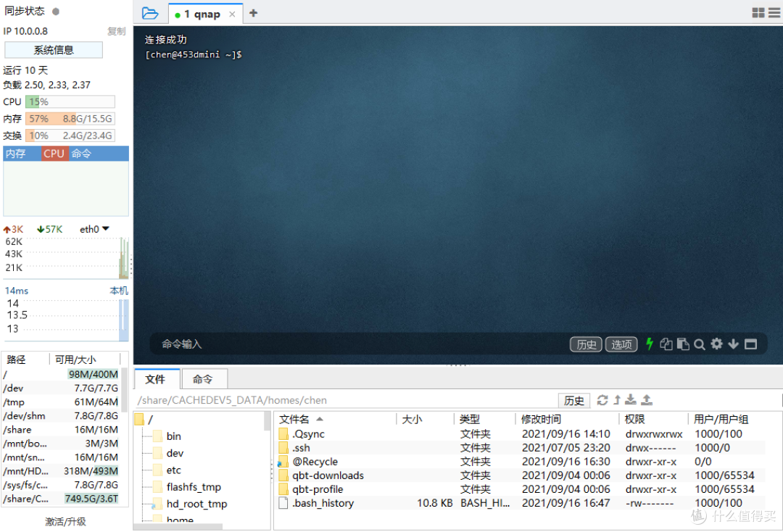Open a new tab with the plus icon
Screen dimensions: 783x532
(253, 13)
